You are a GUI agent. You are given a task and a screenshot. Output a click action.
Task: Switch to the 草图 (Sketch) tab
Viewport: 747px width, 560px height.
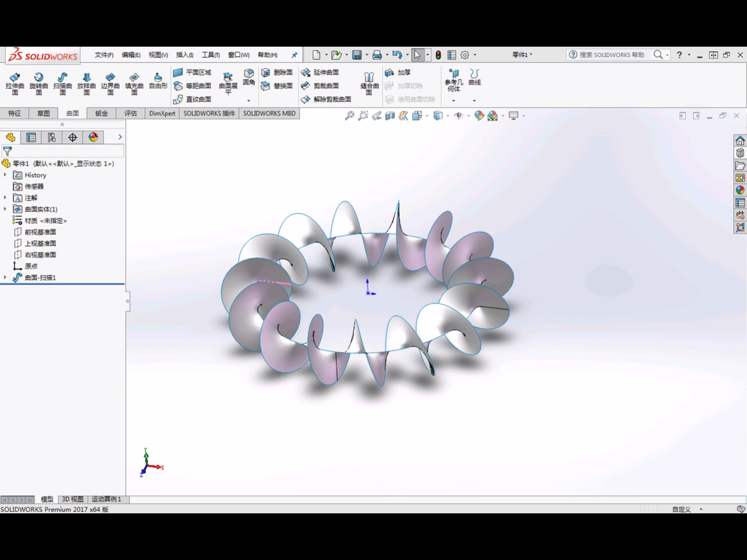43,113
